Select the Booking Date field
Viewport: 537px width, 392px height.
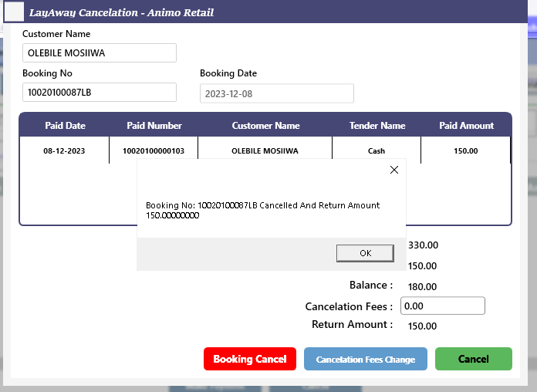click(x=276, y=93)
